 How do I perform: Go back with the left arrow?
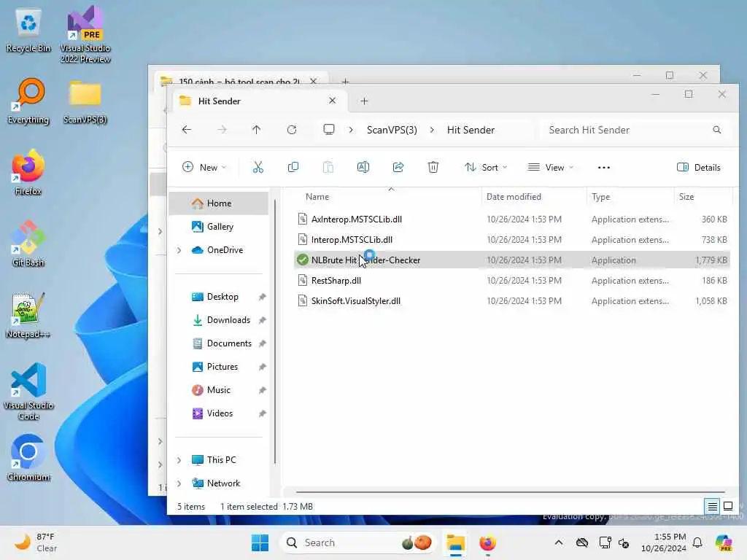[x=186, y=130]
